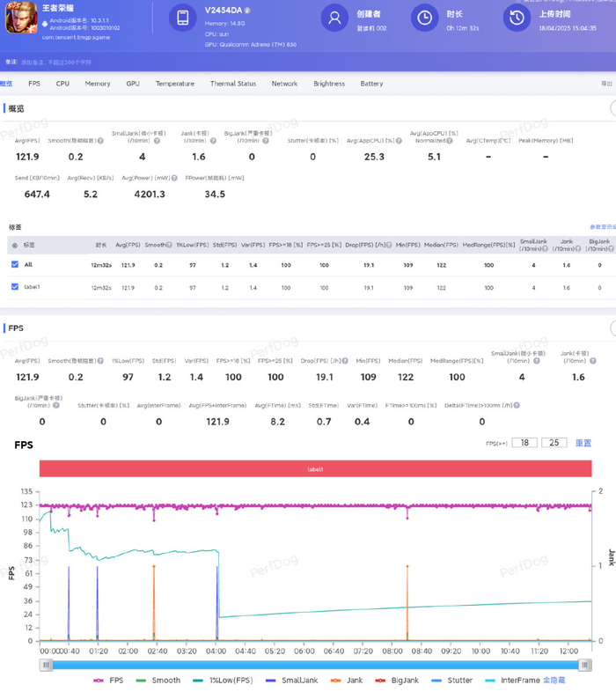Click the 重置 reset link
This screenshot has height=692, width=616.
[583, 443]
